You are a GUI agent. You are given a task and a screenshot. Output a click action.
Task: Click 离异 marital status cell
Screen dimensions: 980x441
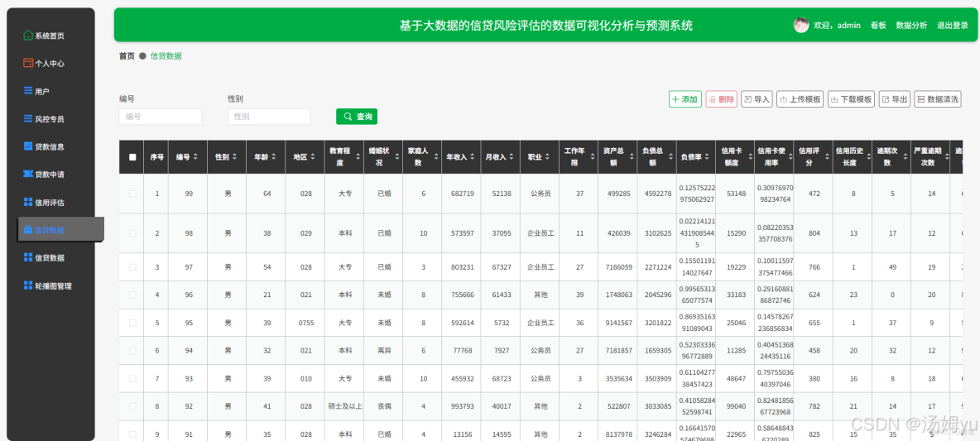(384, 351)
